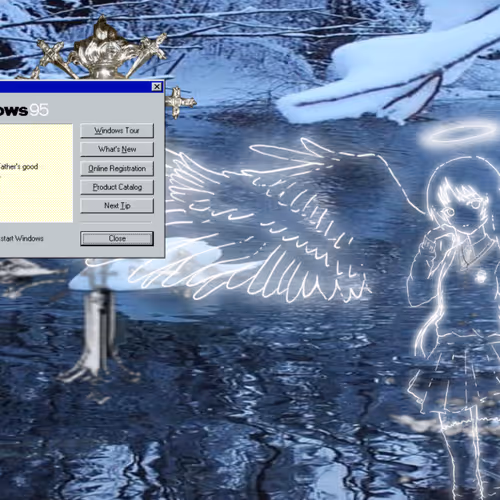Launch Online Registration
Viewport: 500px width, 500px height.
[117, 168]
